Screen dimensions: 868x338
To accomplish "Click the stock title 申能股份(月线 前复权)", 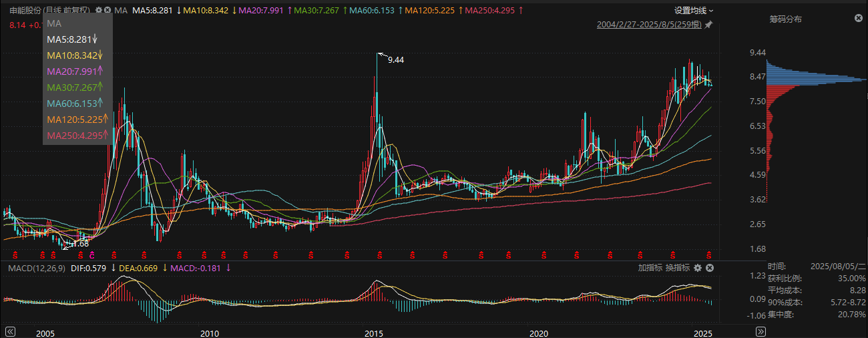I will click(51, 11).
